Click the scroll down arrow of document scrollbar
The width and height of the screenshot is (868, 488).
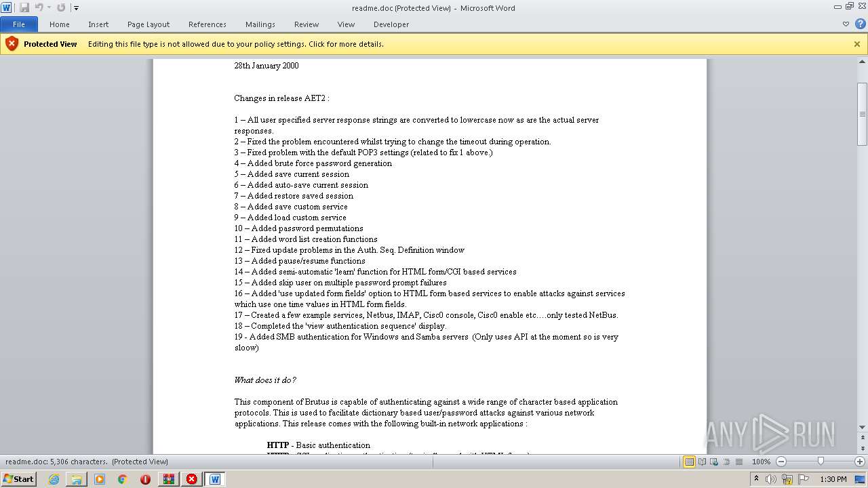863,427
